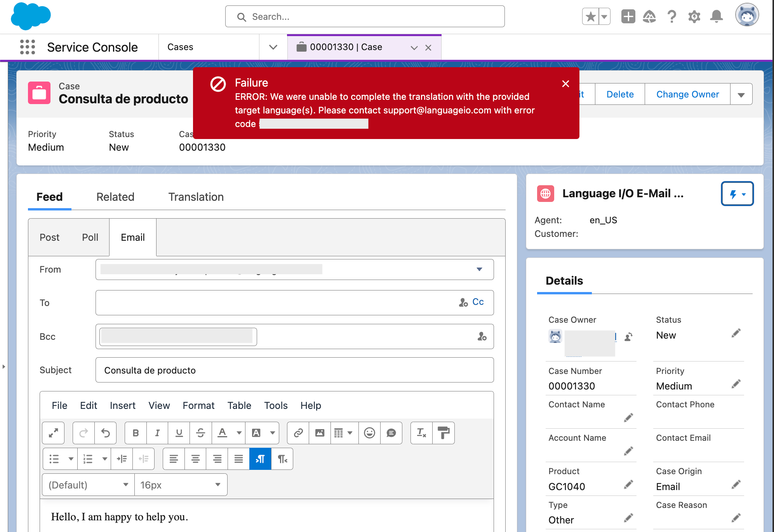Align text left
Viewport: 774px width, 532px height.
click(x=174, y=459)
